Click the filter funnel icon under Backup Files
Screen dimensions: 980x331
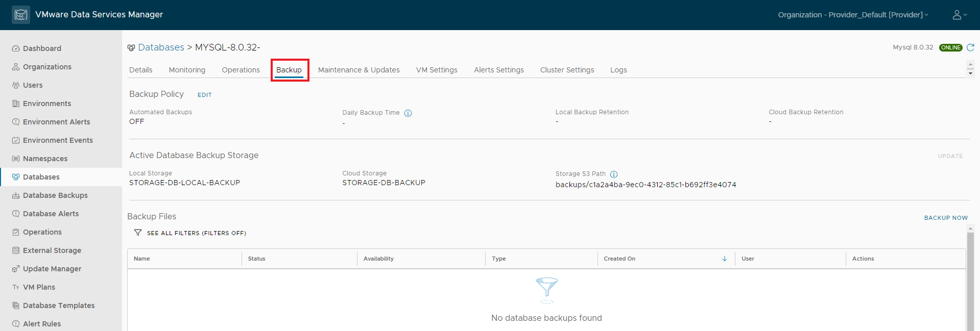coord(138,233)
